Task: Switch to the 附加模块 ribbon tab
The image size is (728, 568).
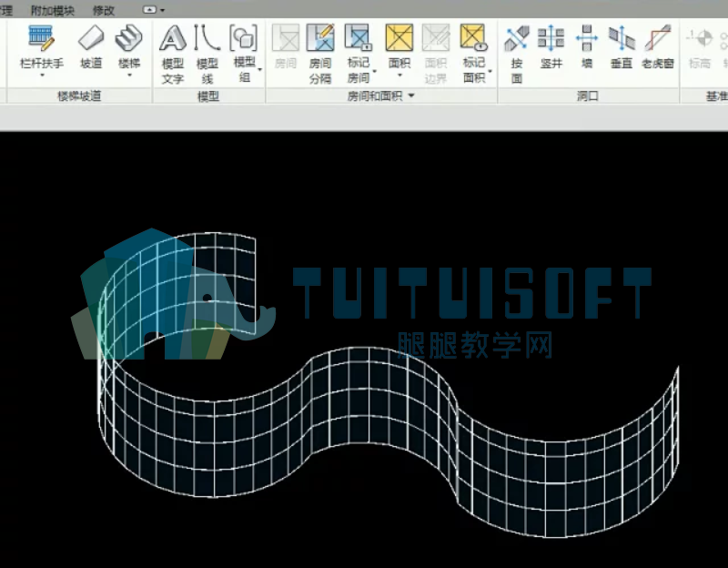Action: [53, 10]
